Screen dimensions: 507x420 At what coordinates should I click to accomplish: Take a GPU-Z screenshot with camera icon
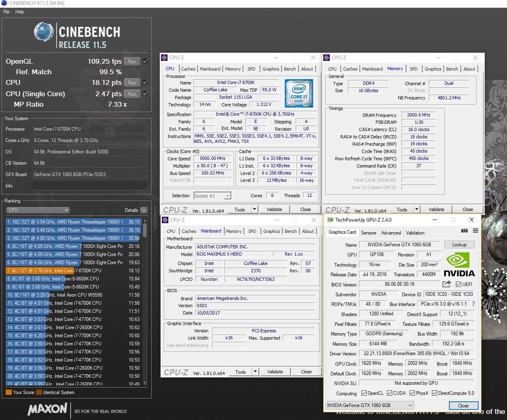click(x=464, y=230)
